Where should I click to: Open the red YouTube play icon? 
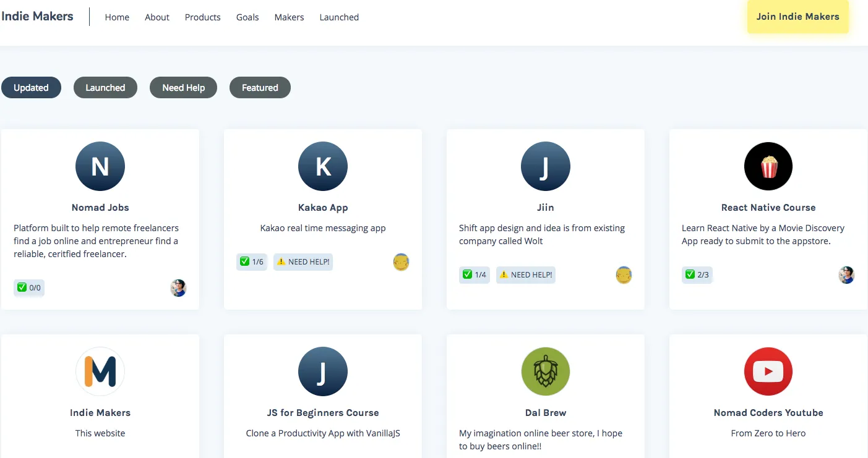tap(768, 371)
